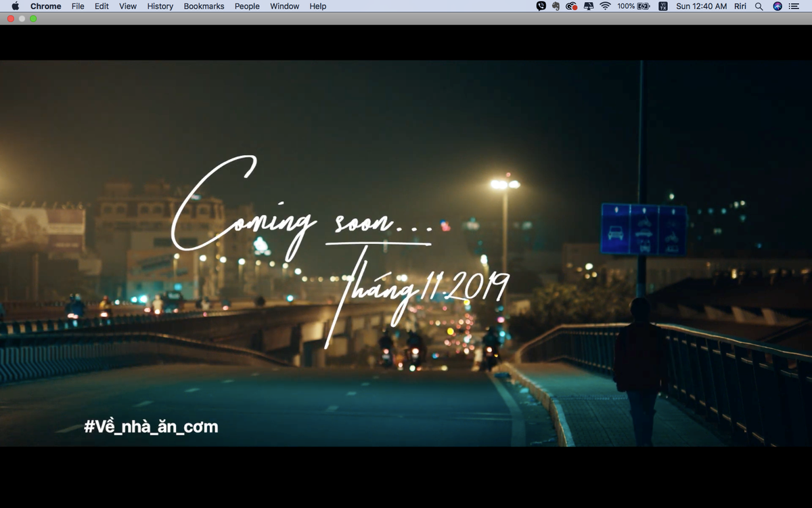Activate Siri from the menu bar

777,6
